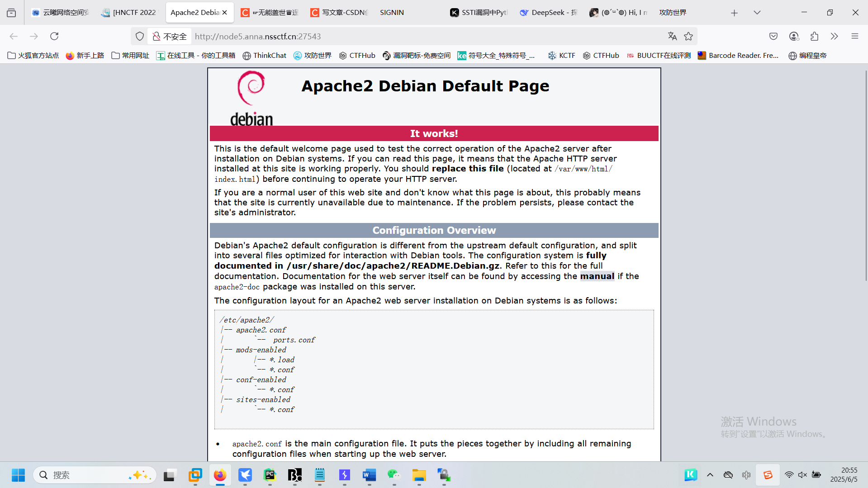
Task: Switch to the [HNCTF 2022 tab
Action: (x=130, y=13)
